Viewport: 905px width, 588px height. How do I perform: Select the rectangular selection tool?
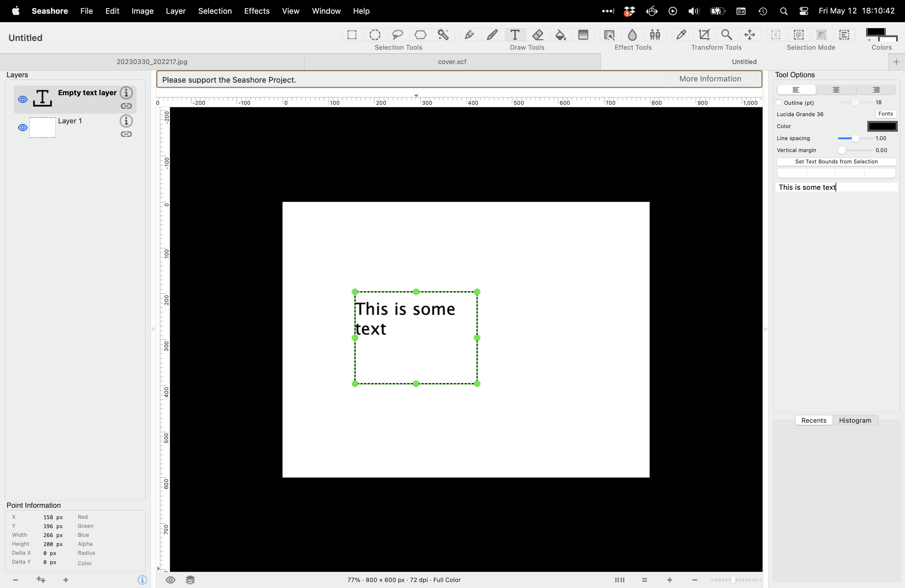click(x=352, y=35)
